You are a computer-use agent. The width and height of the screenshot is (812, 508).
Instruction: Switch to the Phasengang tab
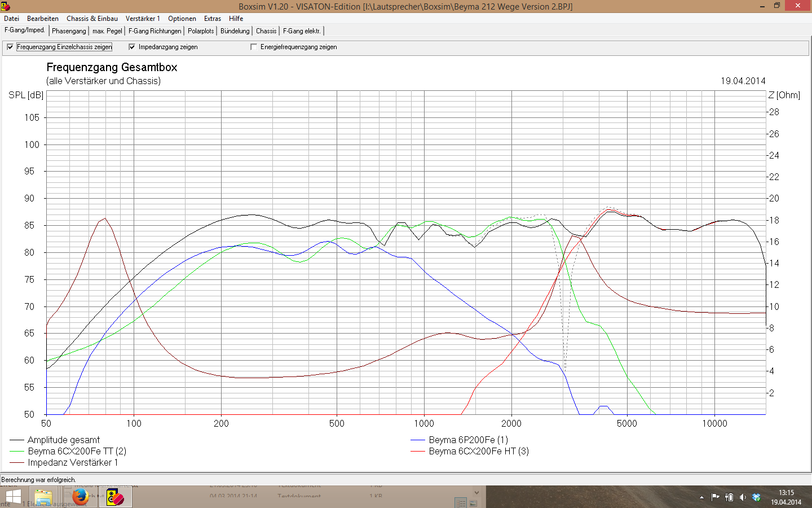point(69,31)
